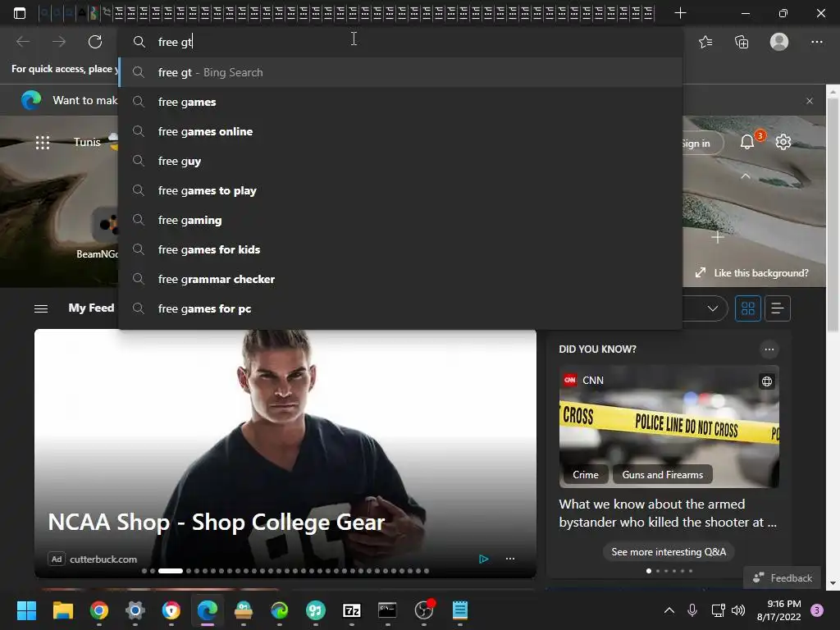Click 'See more interesting Q&A' button

point(669,552)
